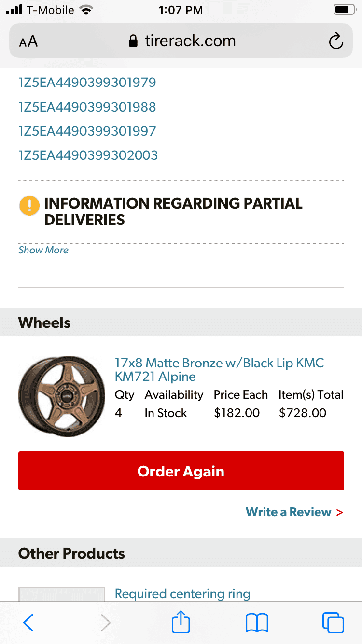Open the KMC KM721 Alpine product link
Image resolution: width=362 pixels, height=644 pixels.
(x=219, y=370)
